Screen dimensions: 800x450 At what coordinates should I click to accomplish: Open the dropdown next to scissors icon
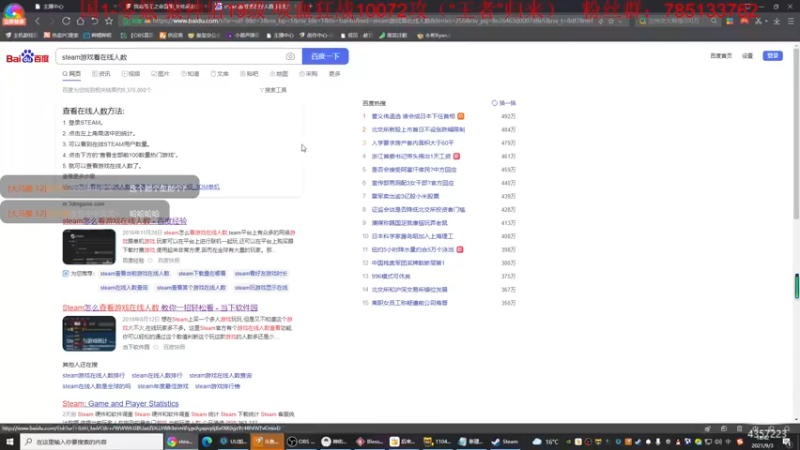766,21
